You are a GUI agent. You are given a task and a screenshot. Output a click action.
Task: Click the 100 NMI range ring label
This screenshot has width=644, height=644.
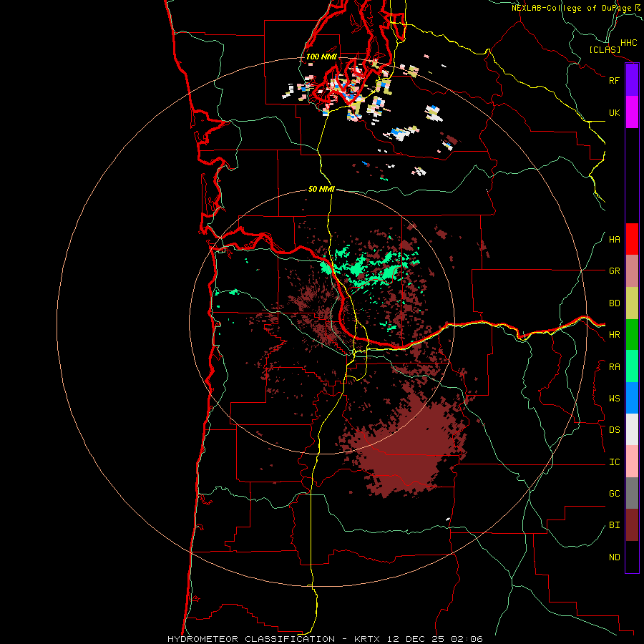[321, 57]
